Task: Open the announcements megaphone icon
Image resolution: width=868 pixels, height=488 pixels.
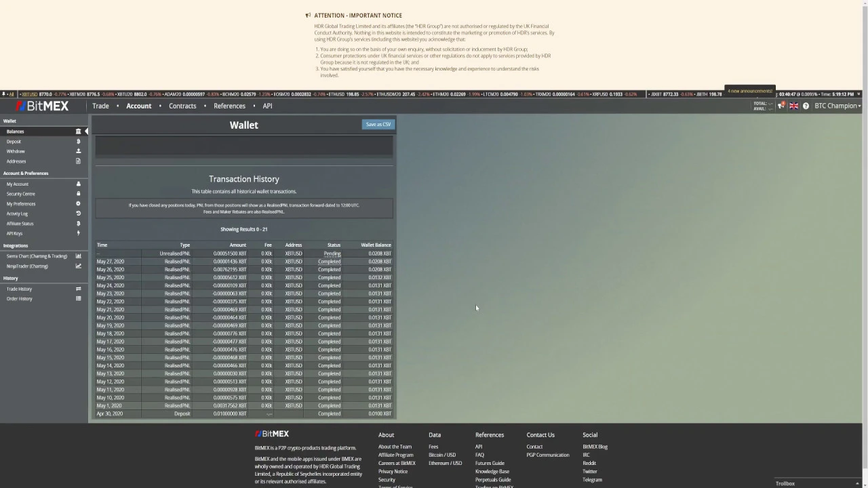Action: pyautogui.click(x=781, y=106)
